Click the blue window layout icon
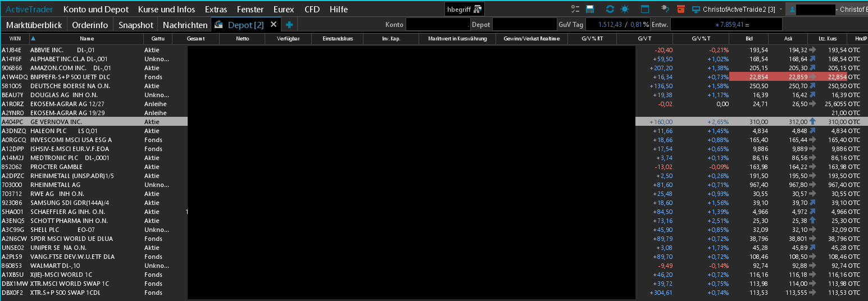 (645, 9)
